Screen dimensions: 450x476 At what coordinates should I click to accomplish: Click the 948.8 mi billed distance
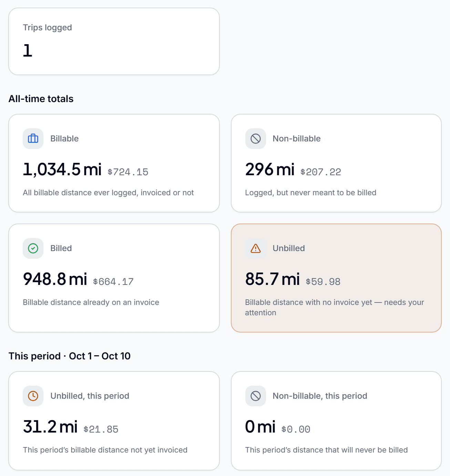[55, 279]
